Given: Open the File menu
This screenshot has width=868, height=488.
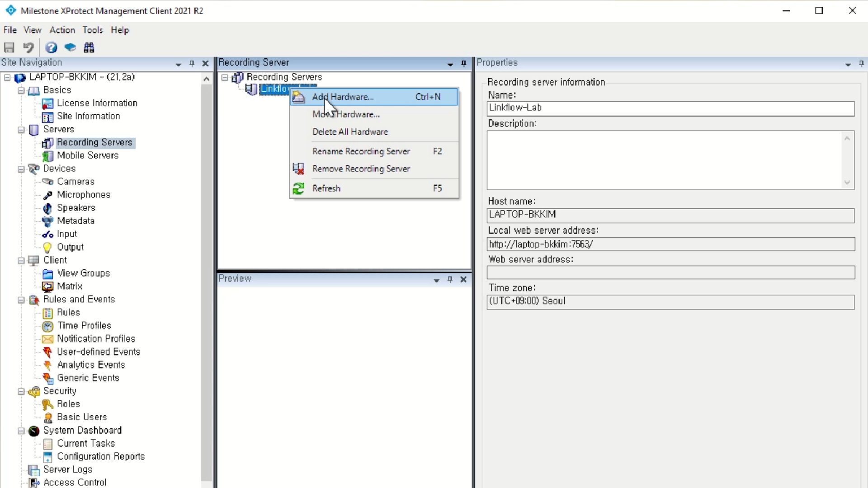Looking at the screenshot, I should 10,30.
